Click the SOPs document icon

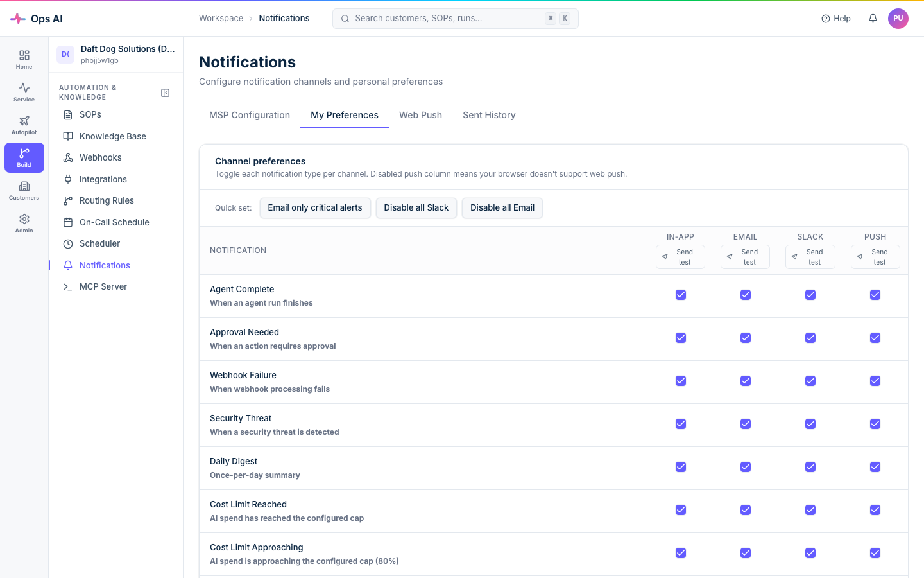(68, 115)
